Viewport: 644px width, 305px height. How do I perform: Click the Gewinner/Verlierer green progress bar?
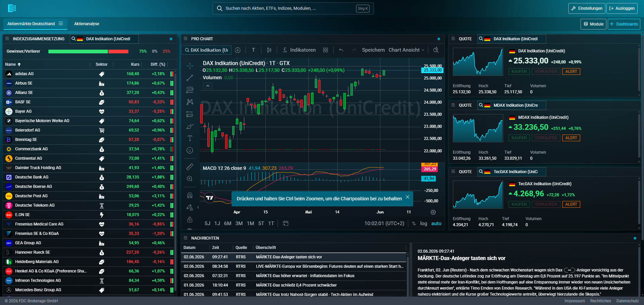pyautogui.click(x=78, y=51)
